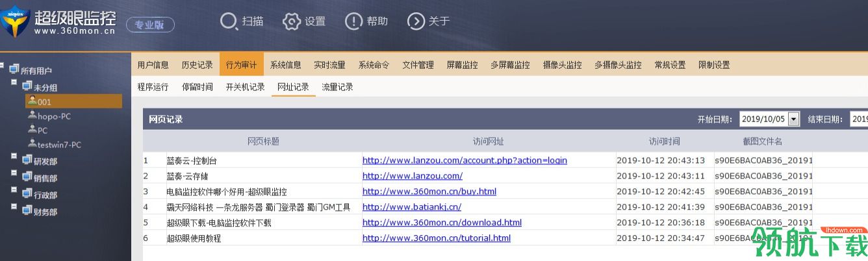Open the 系统信息 tab

(x=286, y=65)
